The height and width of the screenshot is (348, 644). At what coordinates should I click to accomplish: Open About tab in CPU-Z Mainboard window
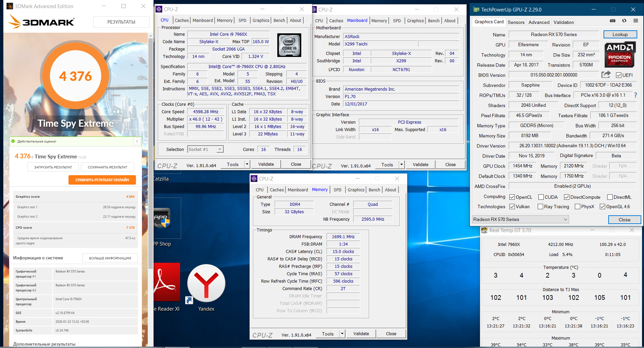click(x=450, y=21)
